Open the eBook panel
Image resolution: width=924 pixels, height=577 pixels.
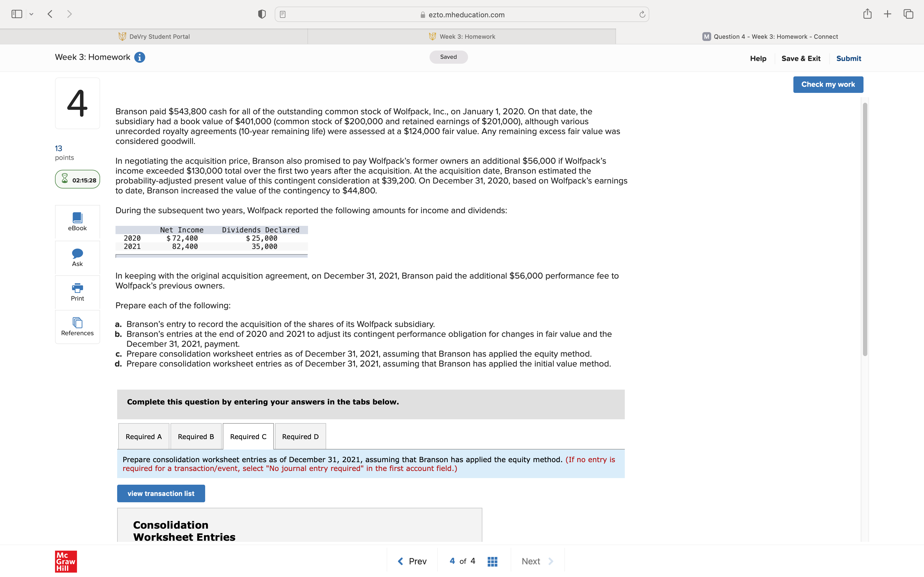pos(77,222)
